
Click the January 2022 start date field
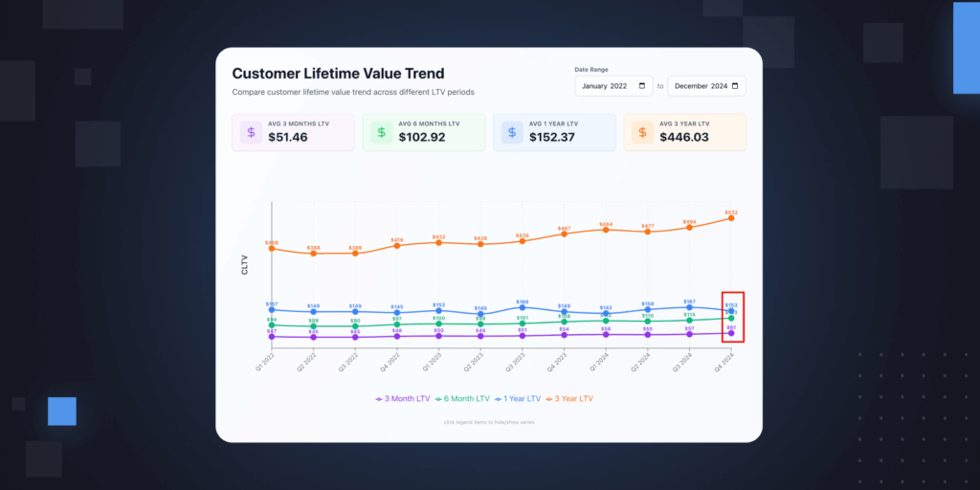(612, 86)
